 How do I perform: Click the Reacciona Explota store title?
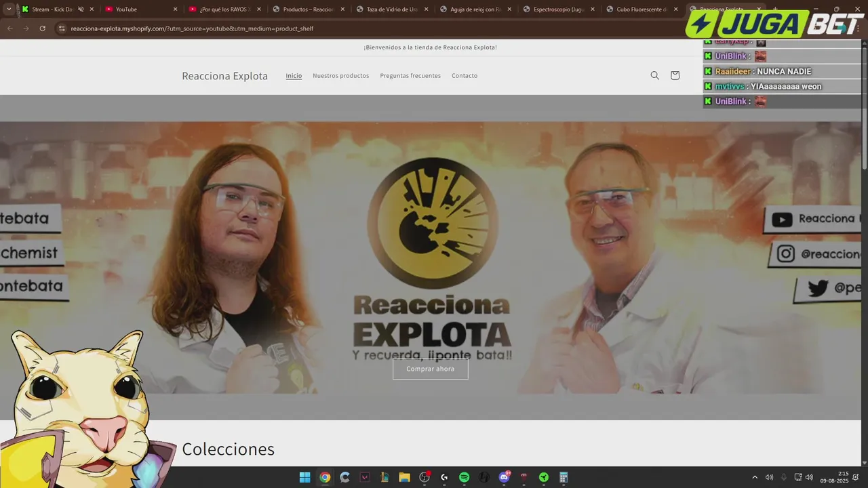point(224,76)
